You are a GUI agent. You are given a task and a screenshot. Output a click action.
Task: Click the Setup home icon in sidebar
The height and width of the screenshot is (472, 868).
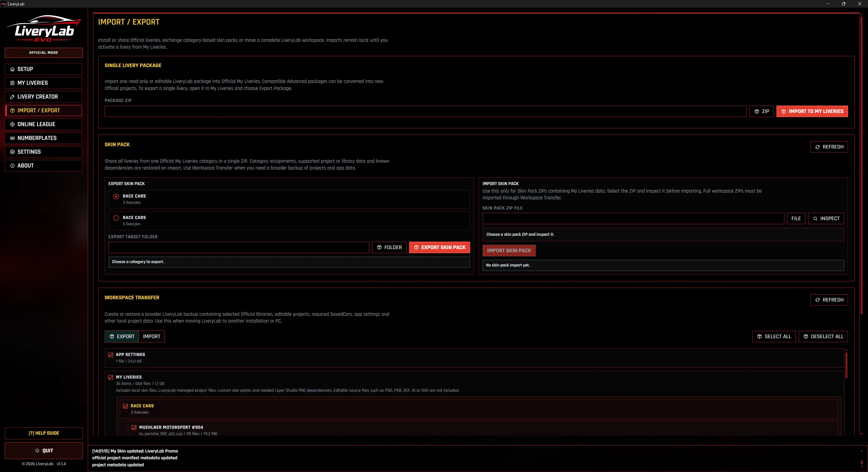click(x=12, y=69)
